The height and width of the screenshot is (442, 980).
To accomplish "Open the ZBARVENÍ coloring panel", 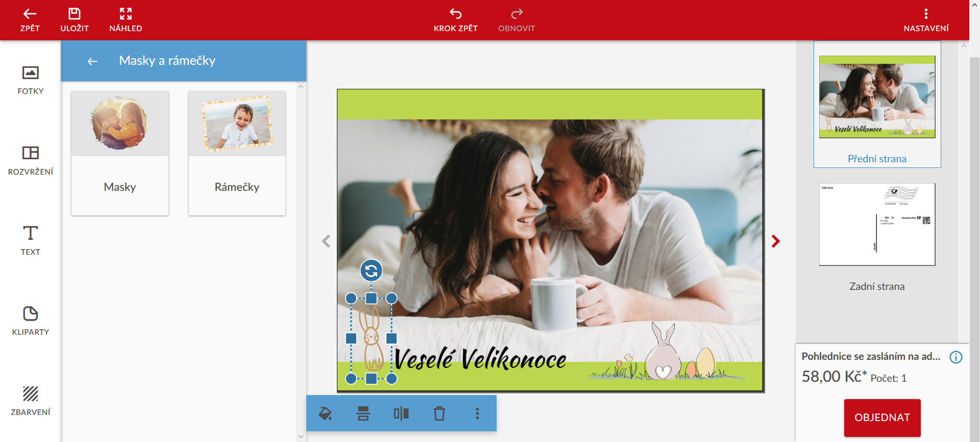I will coord(31,401).
